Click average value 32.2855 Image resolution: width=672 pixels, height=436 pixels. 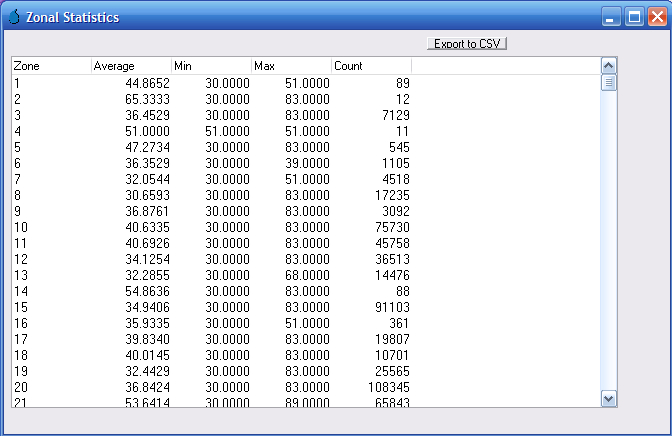click(147, 275)
